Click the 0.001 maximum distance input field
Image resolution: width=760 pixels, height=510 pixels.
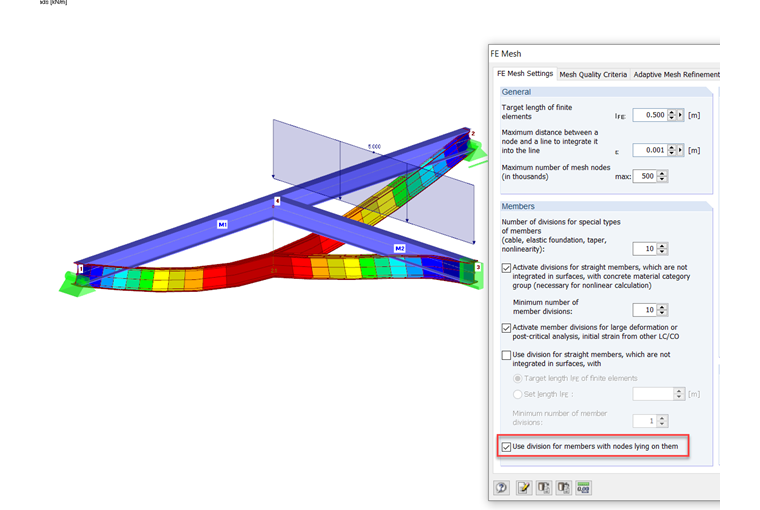point(649,150)
